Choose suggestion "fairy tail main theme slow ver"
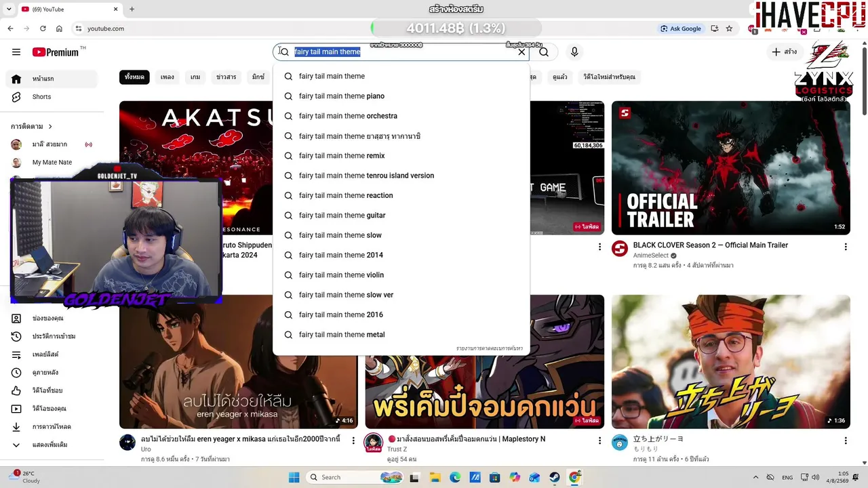Image resolution: width=868 pixels, height=488 pixels. click(x=401, y=295)
